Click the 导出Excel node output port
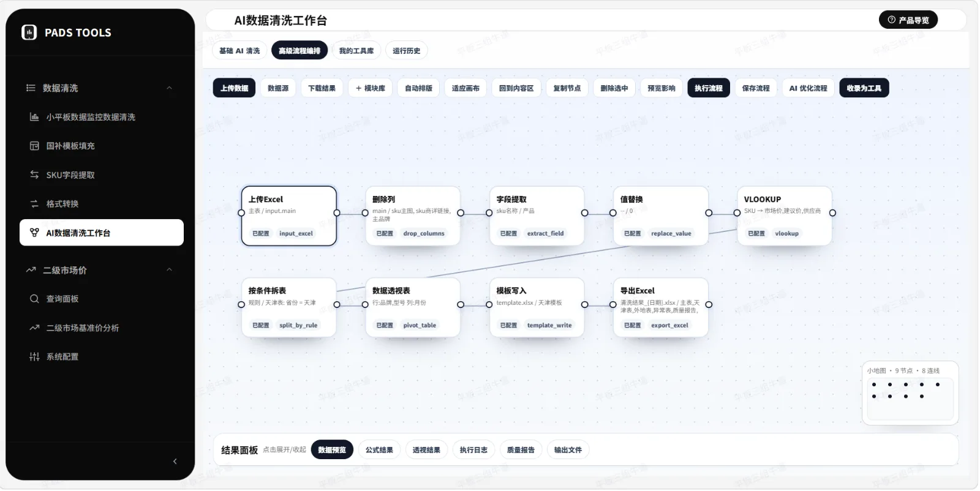The width and height of the screenshot is (980, 491). [x=709, y=305]
